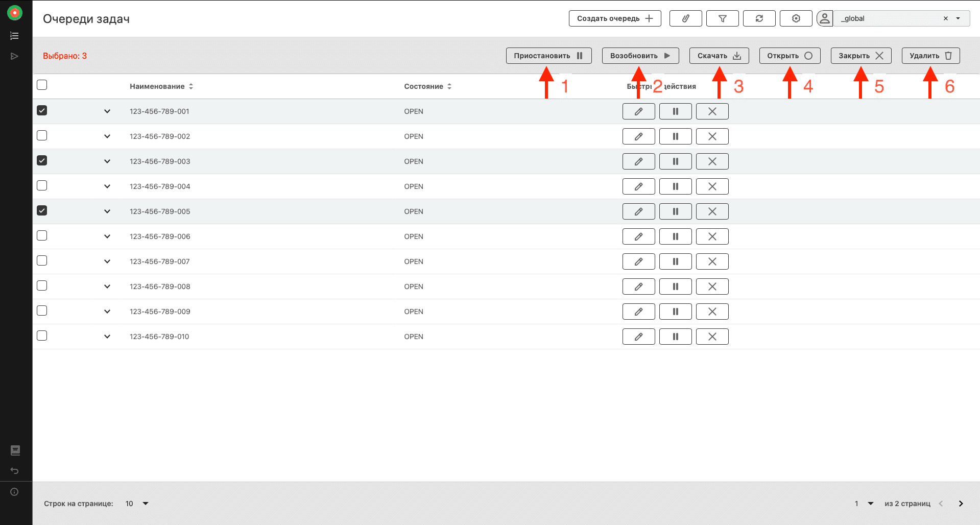Click the paperclip attachment icon
This screenshot has height=525, width=980.
pyautogui.click(x=685, y=18)
